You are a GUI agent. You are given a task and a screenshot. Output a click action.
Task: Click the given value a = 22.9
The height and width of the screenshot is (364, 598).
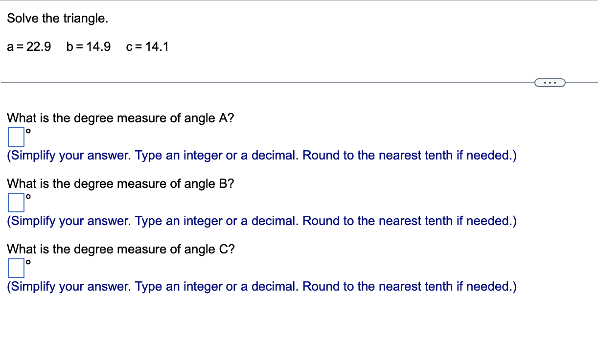tap(29, 47)
